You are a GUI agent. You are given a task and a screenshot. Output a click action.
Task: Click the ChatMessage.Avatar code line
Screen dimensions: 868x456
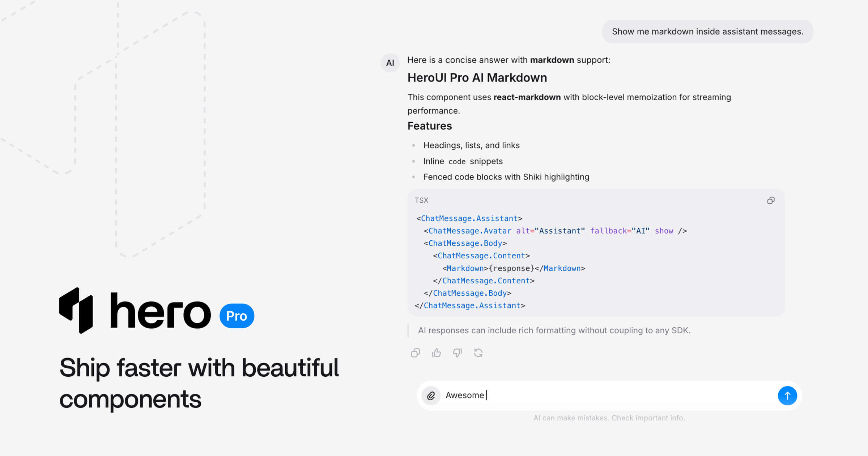click(x=555, y=231)
